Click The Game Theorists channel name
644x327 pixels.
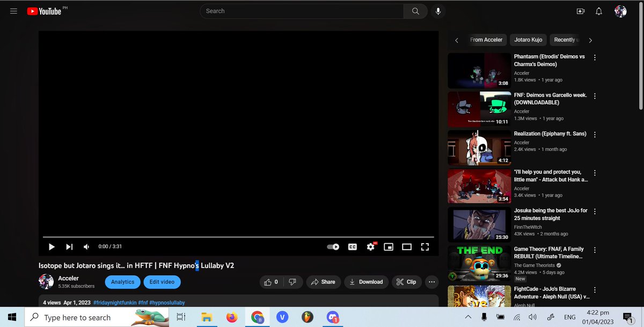tap(535, 266)
